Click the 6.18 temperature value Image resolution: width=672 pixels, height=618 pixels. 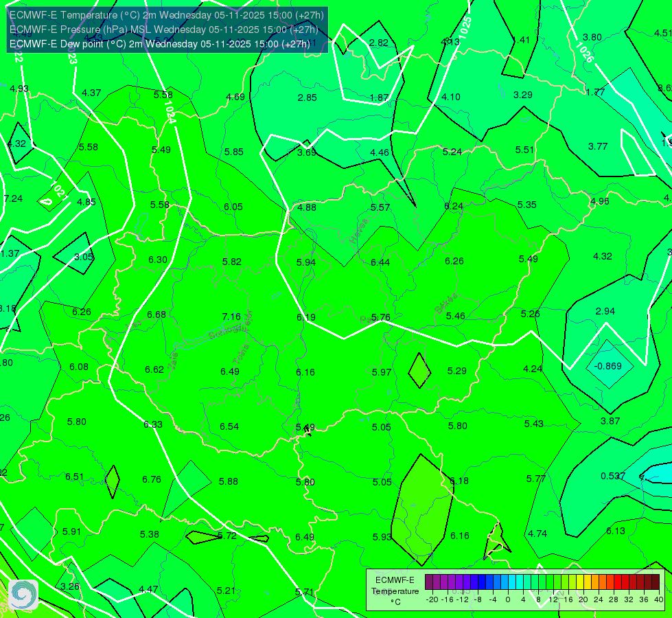459,481
